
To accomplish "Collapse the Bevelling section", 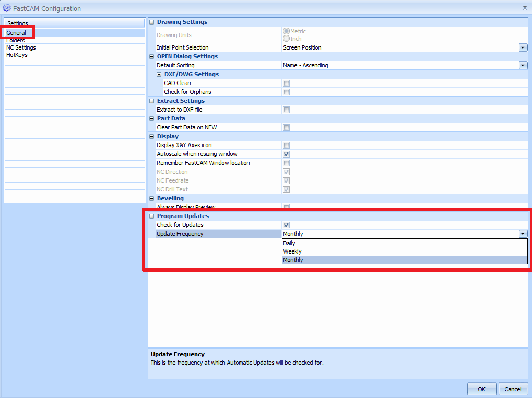I will 151,198.
